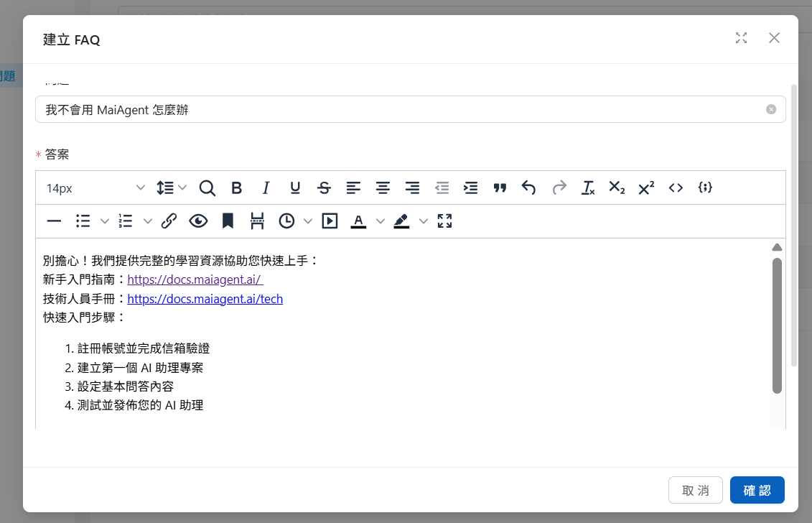Click the undo arrow icon
Screen dimensions: 812x523
pos(528,188)
